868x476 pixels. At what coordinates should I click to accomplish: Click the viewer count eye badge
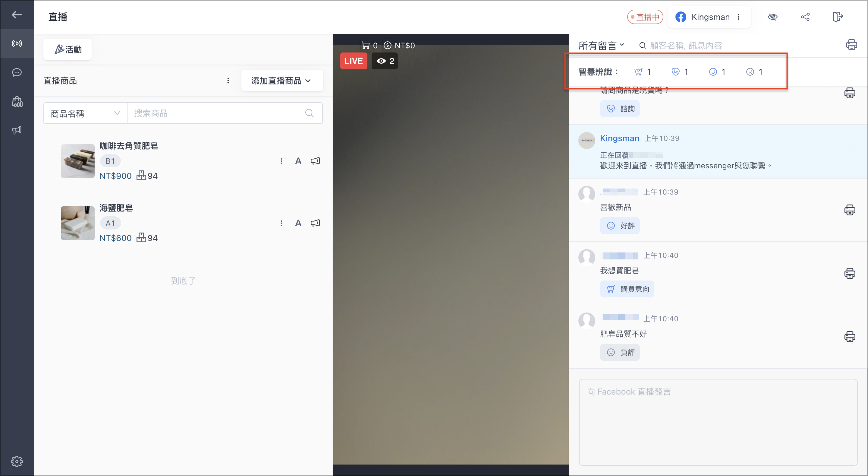385,61
